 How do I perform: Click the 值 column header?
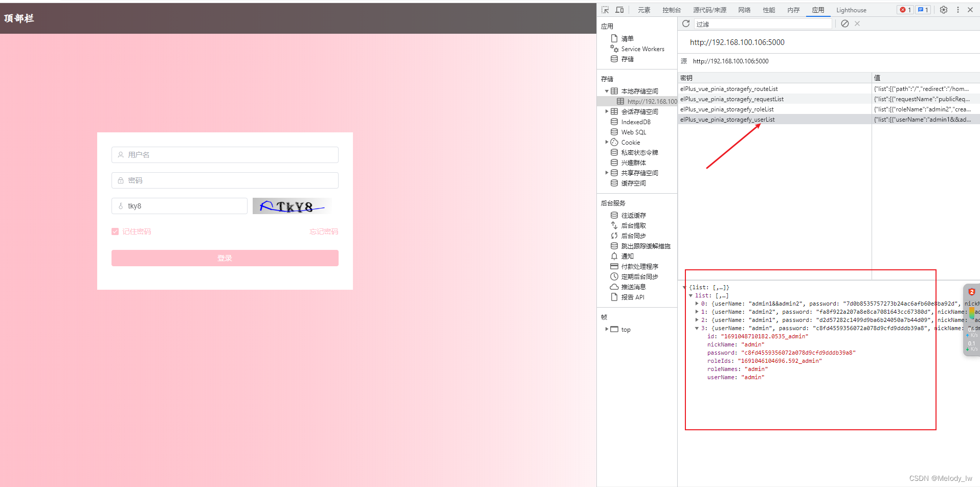click(x=926, y=78)
